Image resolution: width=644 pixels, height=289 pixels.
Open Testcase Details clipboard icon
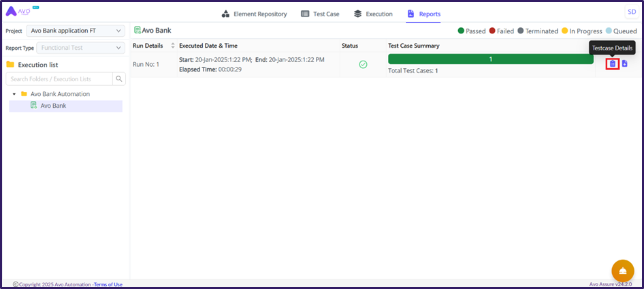tap(612, 64)
